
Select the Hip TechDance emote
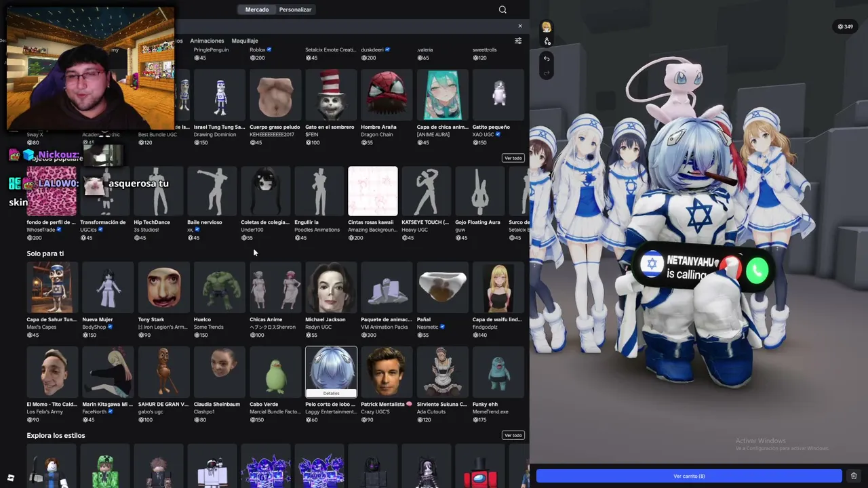tap(159, 191)
